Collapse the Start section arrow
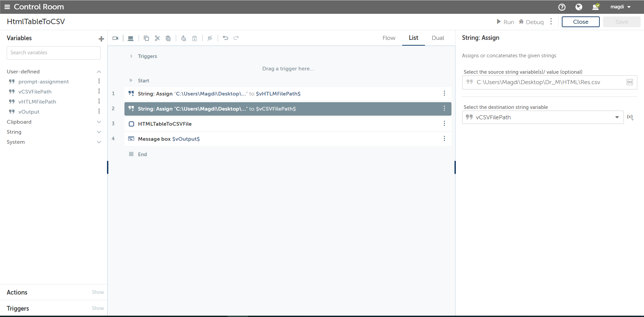Screen dimensions: 644x317 click(131, 80)
